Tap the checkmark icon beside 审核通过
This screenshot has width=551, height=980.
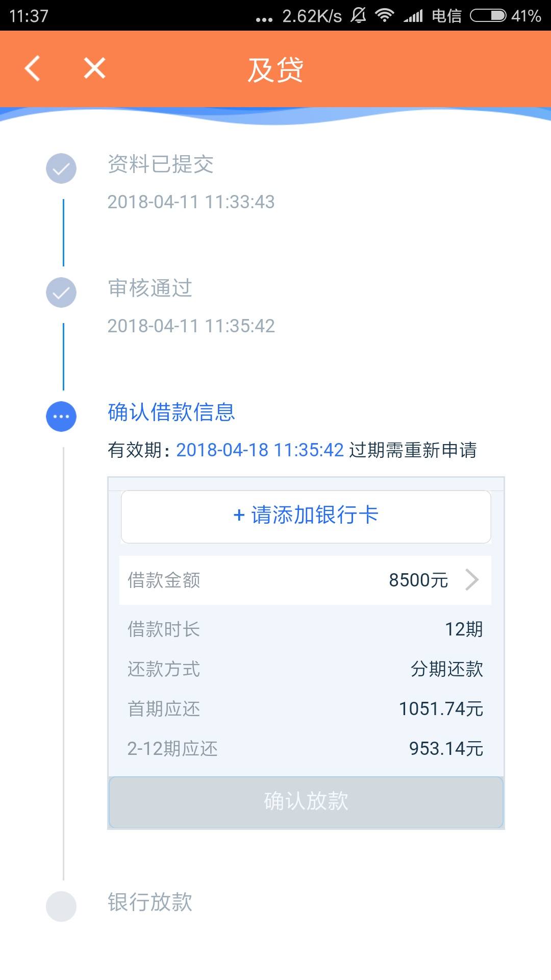(x=61, y=292)
